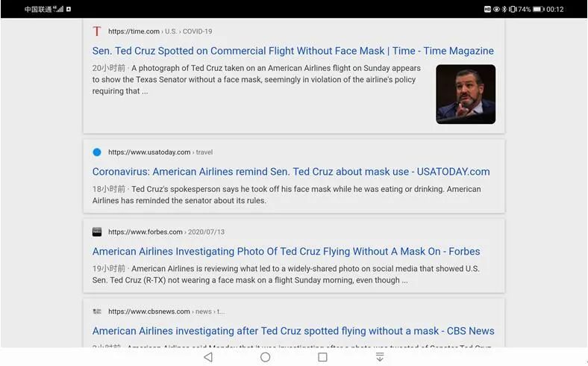Click the Time magazine favicon

coord(97,31)
